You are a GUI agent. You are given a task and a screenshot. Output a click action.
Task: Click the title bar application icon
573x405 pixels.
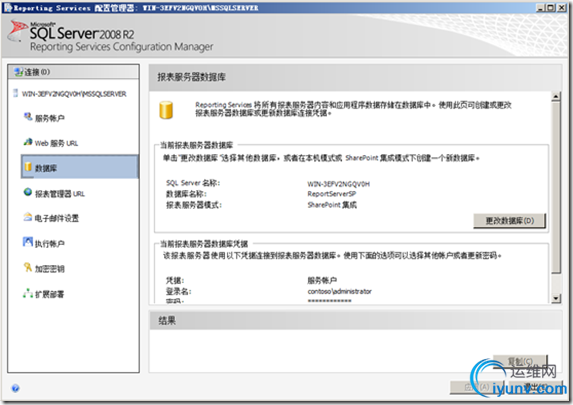[x=7, y=8]
